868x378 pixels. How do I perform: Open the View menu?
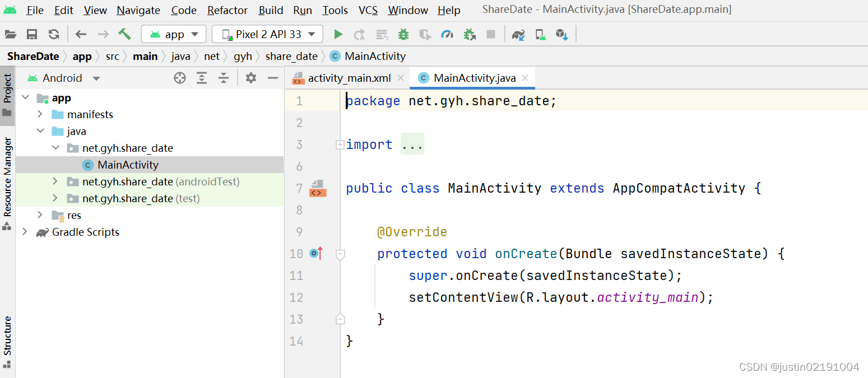tap(95, 10)
